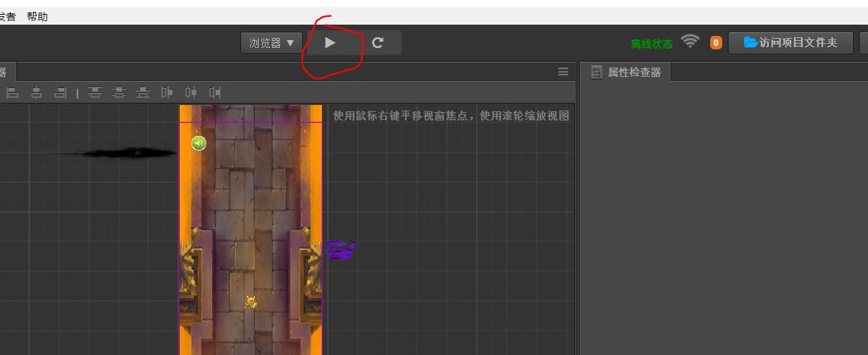Select the green audio source node icon
This screenshot has width=868, height=355.
[x=199, y=144]
